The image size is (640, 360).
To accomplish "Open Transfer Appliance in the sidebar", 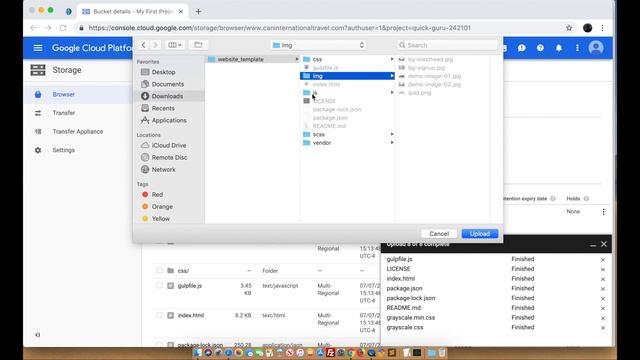I will pyautogui.click(x=78, y=131).
